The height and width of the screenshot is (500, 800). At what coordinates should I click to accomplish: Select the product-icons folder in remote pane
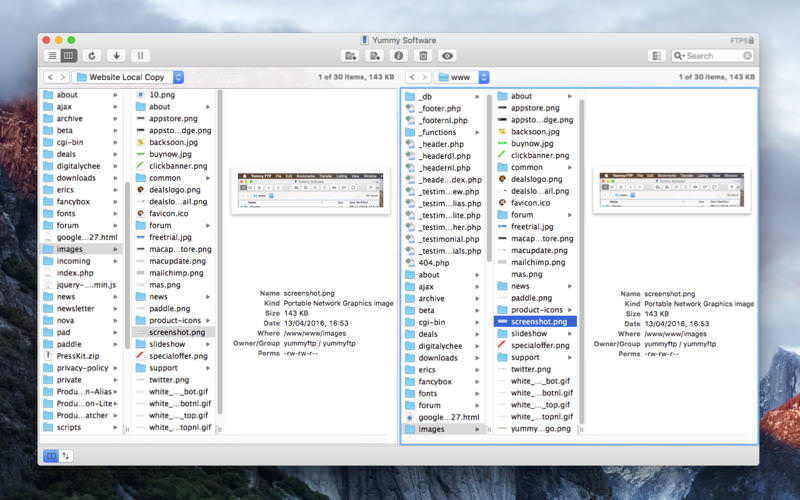pyautogui.click(x=536, y=310)
